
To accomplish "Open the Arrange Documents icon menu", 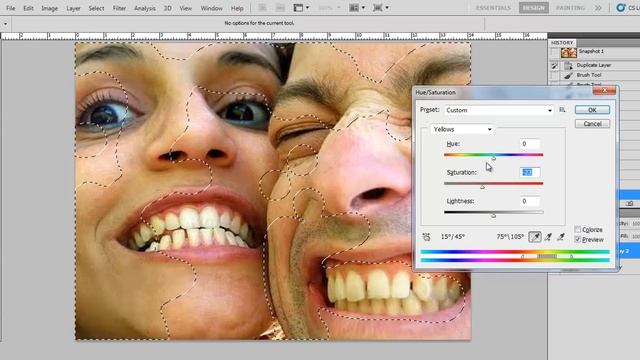I will pos(357,8).
